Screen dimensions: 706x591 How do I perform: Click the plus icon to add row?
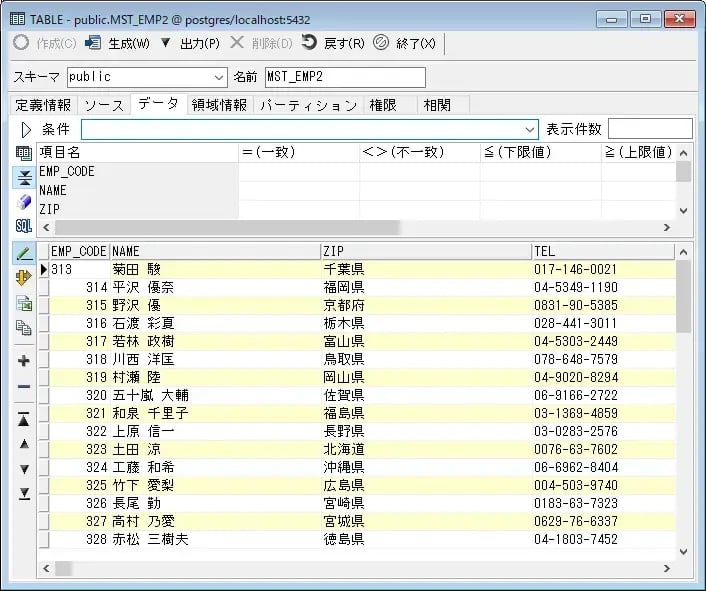(24, 361)
